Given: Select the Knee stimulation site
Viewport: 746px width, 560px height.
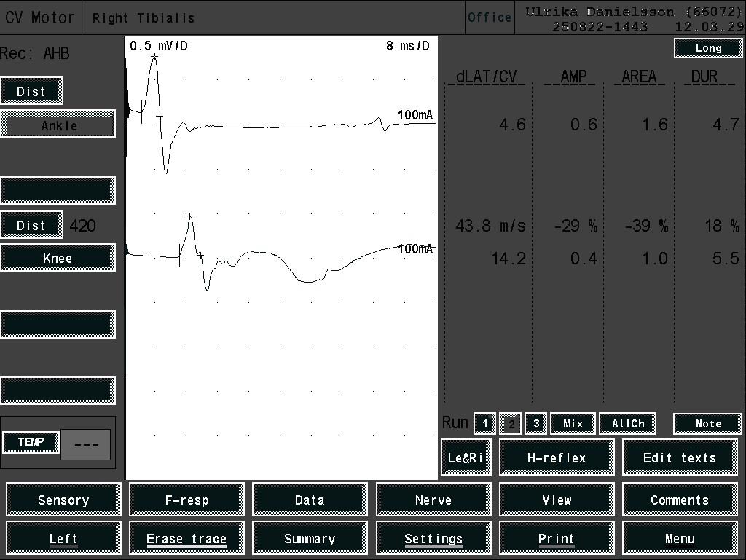Looking at the screenshot, I should click(x=58, y=258).
